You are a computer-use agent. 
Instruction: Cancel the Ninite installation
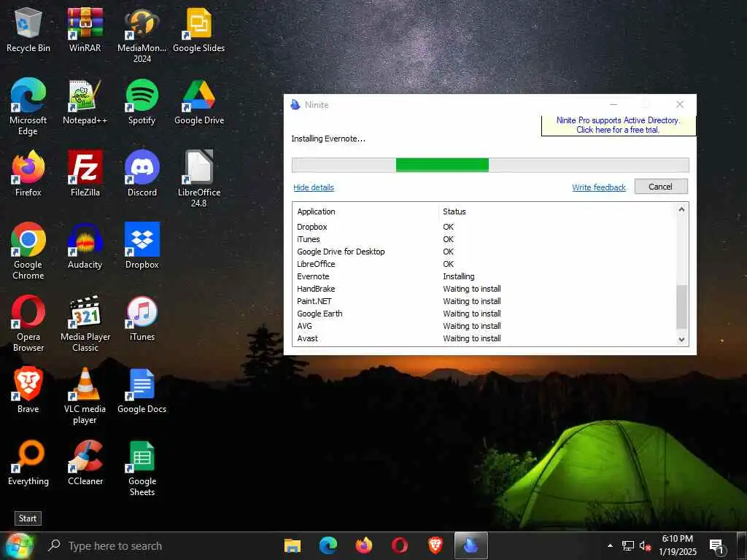[x=661, y=187]
